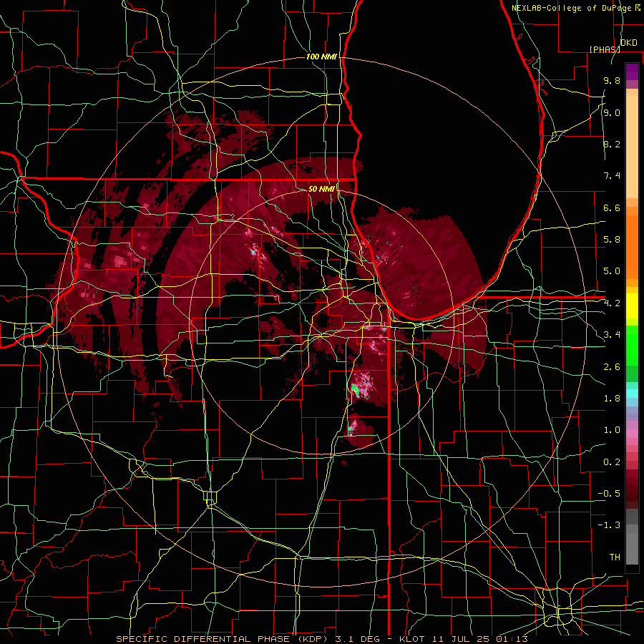This screenshot has width=644, height=644.
Task: Click the Specific Differential Phase (KDP) caption
Action: (x=223, y=639)
